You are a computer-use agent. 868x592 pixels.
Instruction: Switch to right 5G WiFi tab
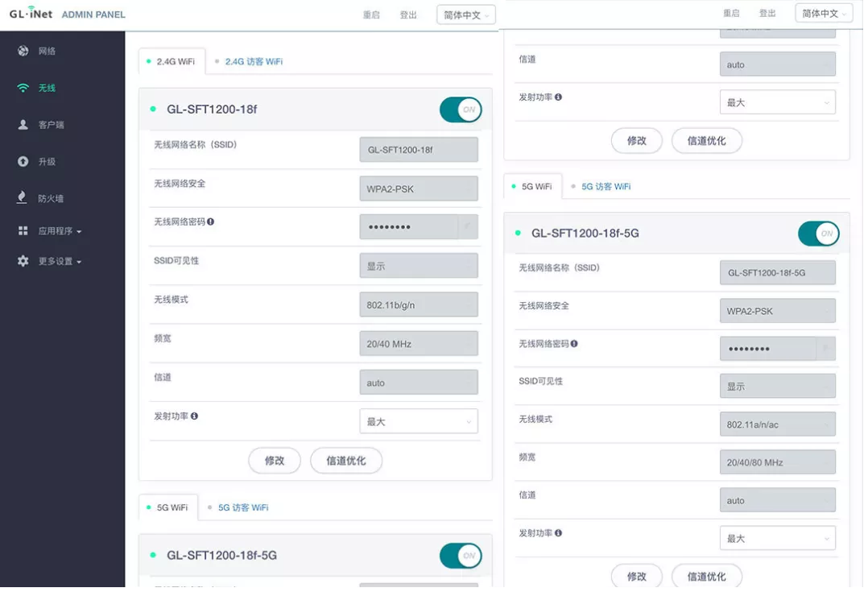532,187
